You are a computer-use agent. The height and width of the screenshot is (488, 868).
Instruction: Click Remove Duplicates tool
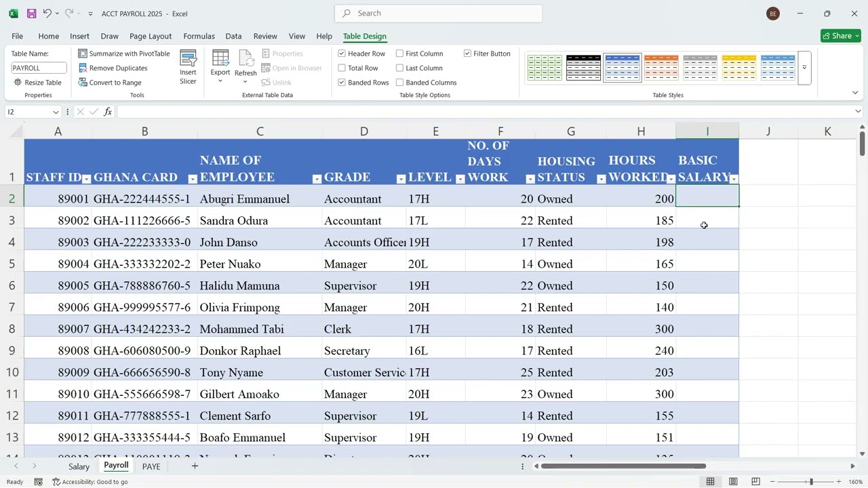(113, 68)
